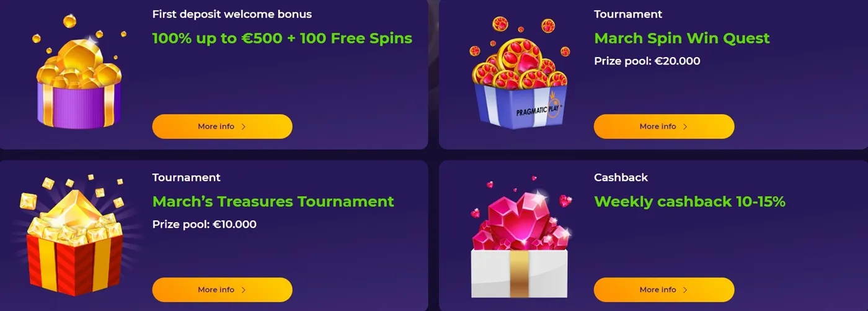868x311 pixels.
Task: Open More info for Weekly cashback
Action: click(x=663, y=290)
